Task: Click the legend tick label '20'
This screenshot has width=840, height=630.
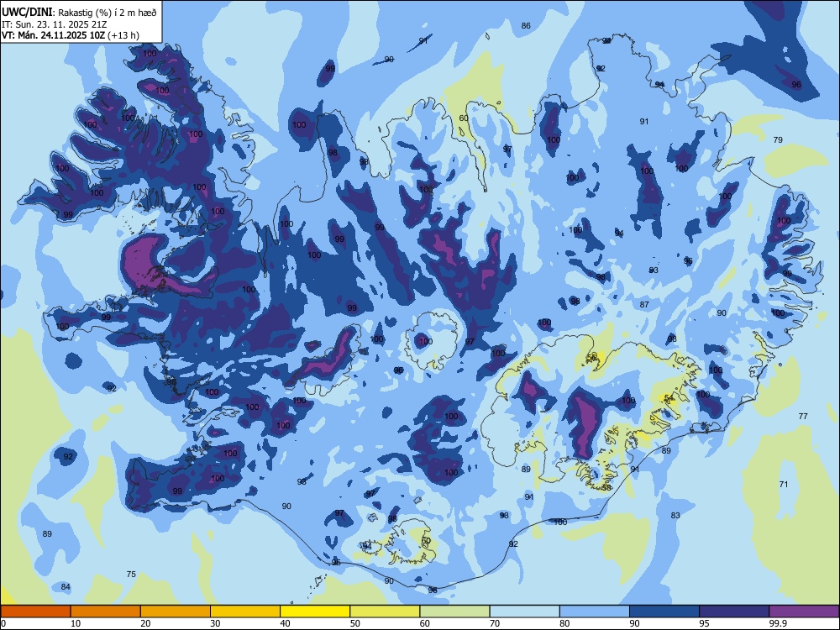Action: tap(145, 623)
